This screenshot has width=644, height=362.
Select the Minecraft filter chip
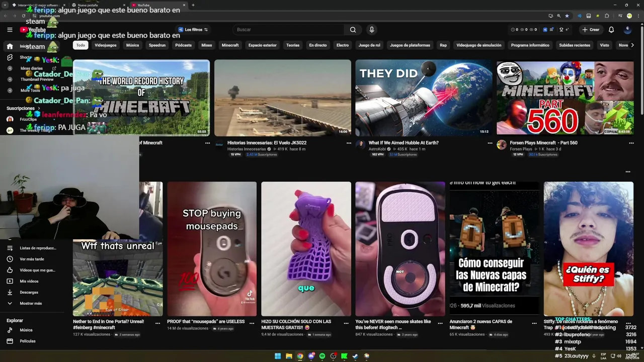[x=230, y=45]
